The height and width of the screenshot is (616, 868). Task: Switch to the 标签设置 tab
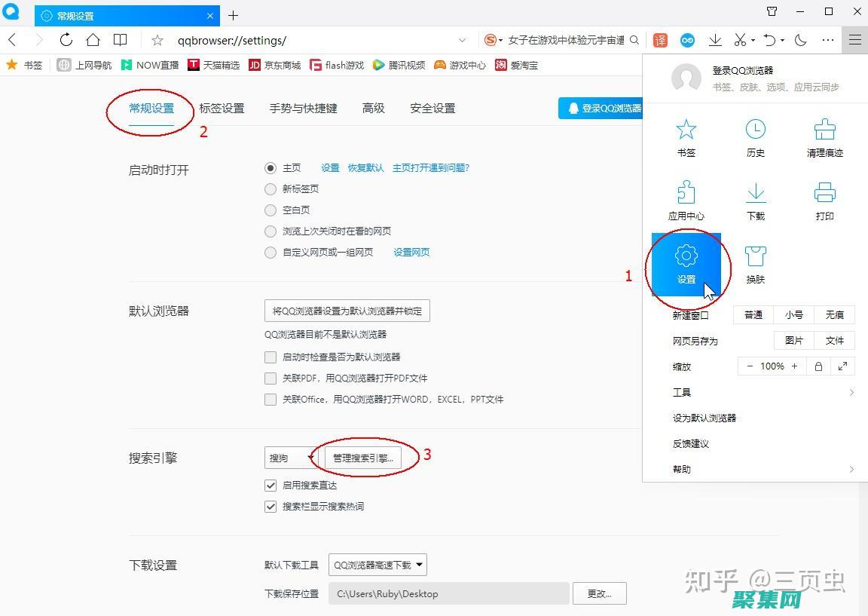(222, 108)
